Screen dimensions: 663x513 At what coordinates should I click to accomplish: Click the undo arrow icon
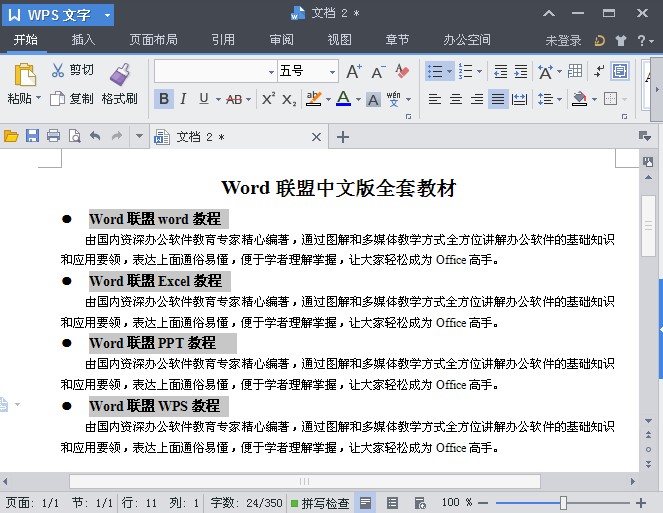coord(95,136)
